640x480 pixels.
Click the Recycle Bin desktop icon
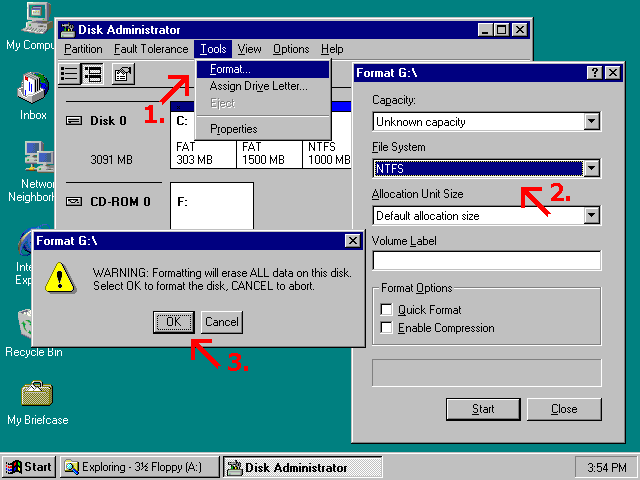25,324
